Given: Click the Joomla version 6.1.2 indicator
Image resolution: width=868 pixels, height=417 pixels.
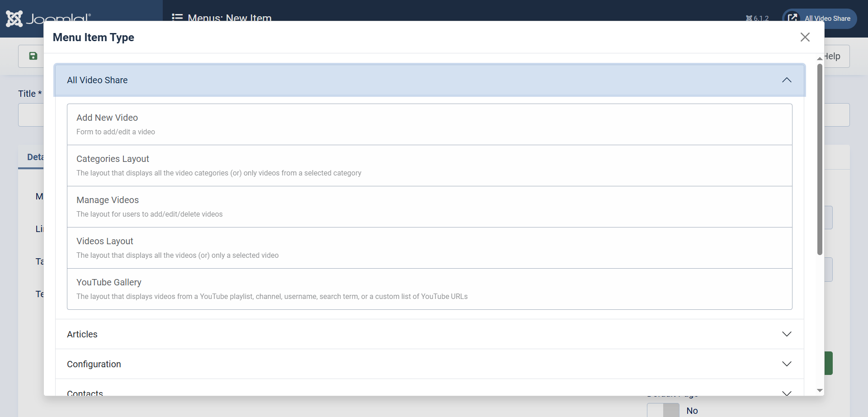Looking at the screenshot, I should click(757, 19).
